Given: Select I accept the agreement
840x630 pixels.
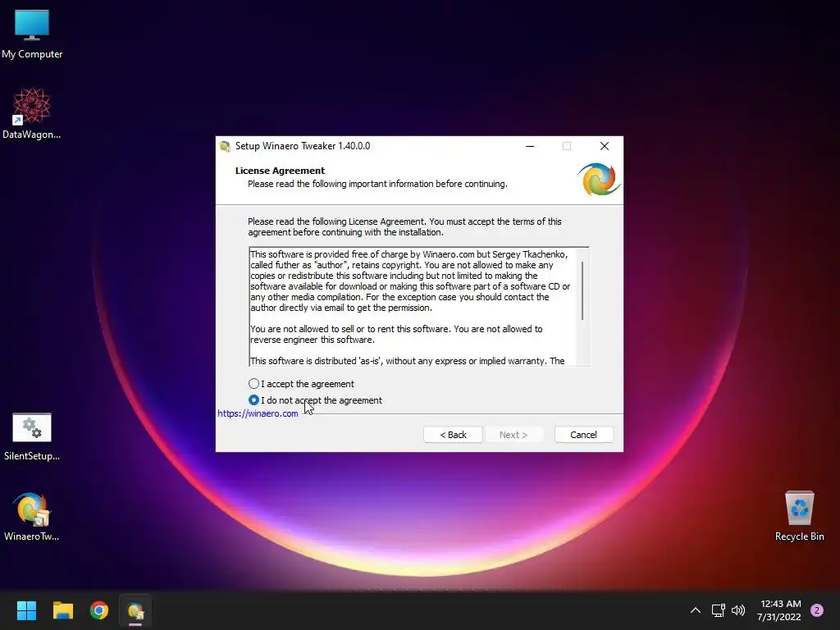Looking at the screenshot, I should click(302, 384).
